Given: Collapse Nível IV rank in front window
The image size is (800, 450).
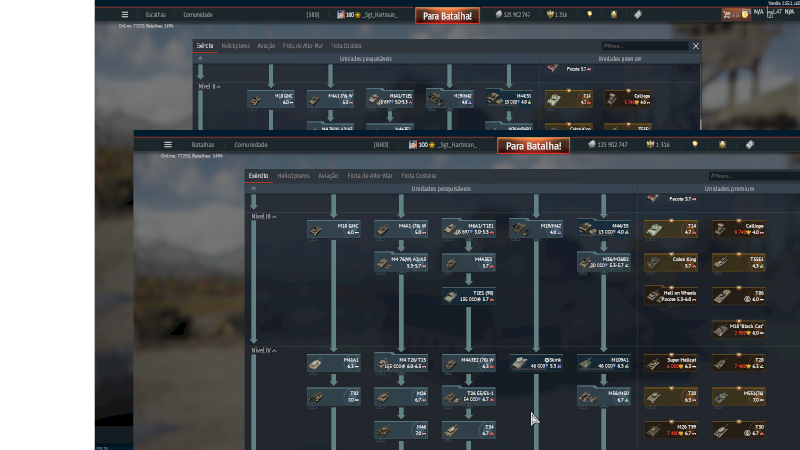Looking at the screenshot, I should tap(264, 351).
